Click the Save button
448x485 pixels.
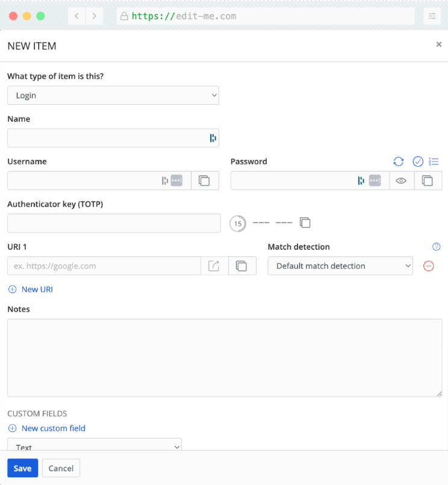click(23, 468)
